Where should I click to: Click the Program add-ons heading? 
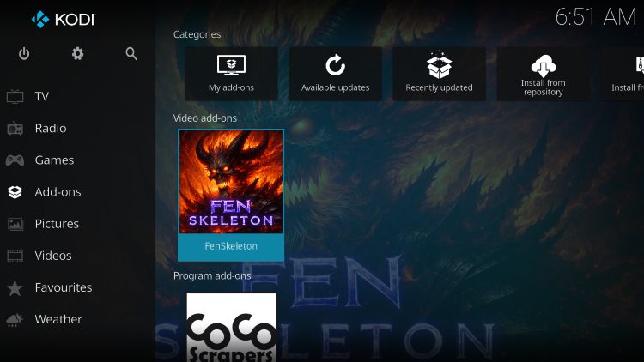click(212, 276)
